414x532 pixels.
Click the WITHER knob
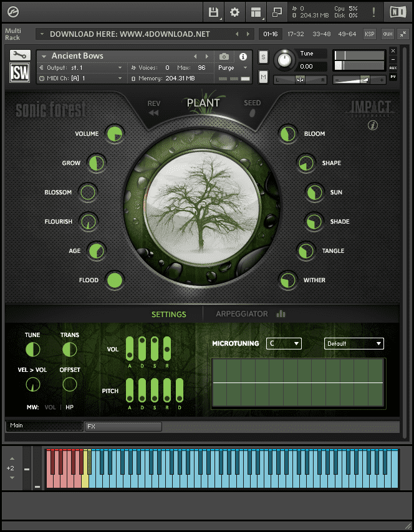pyautogui.click(x=287, y=280)
